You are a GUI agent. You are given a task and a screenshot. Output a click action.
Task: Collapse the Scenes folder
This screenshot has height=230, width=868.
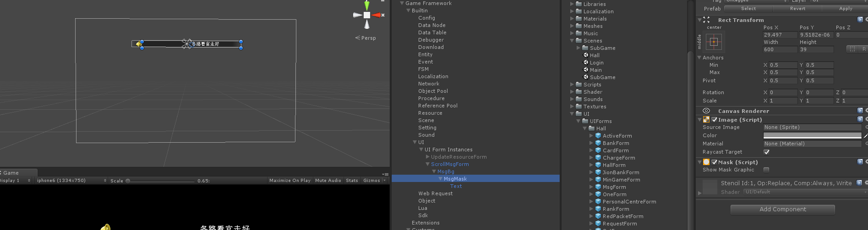pyautogui.click(x=572, y=41)
